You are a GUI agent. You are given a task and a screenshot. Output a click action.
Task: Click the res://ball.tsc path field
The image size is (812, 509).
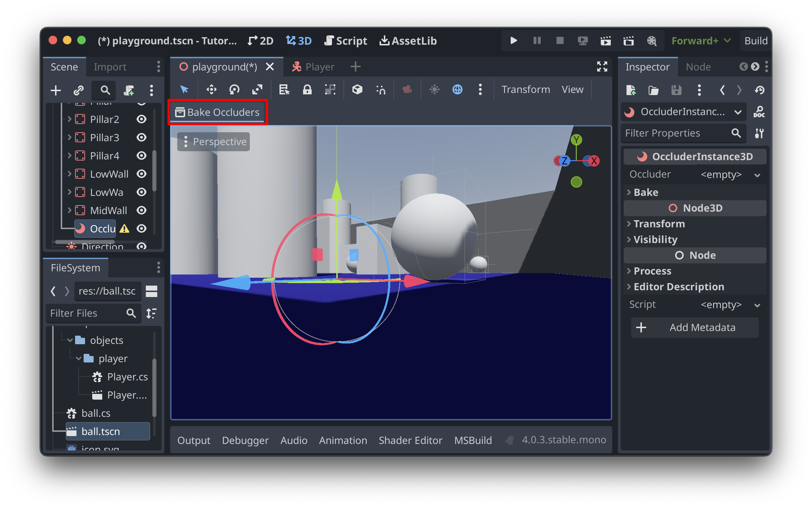(107, 291)
